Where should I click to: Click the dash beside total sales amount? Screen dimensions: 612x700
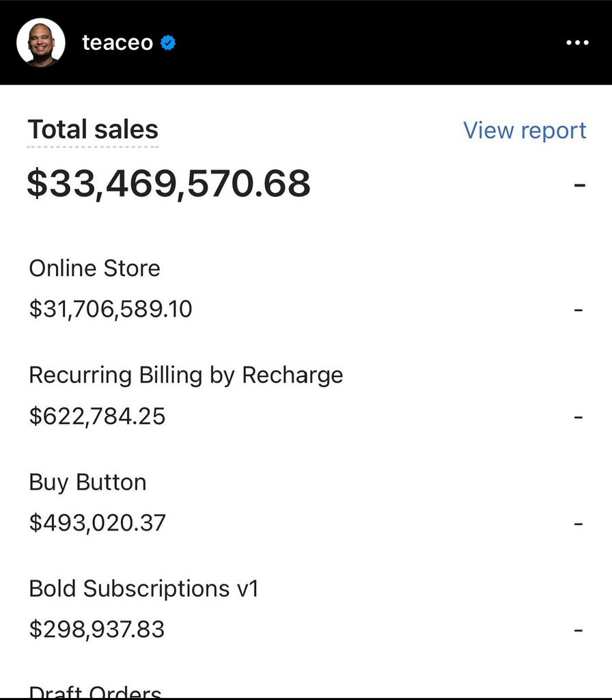579,185
